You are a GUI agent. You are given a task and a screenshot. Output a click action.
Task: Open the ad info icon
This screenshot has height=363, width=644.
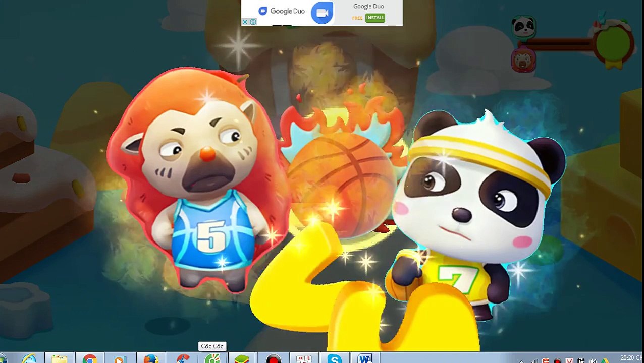[253, 22]
